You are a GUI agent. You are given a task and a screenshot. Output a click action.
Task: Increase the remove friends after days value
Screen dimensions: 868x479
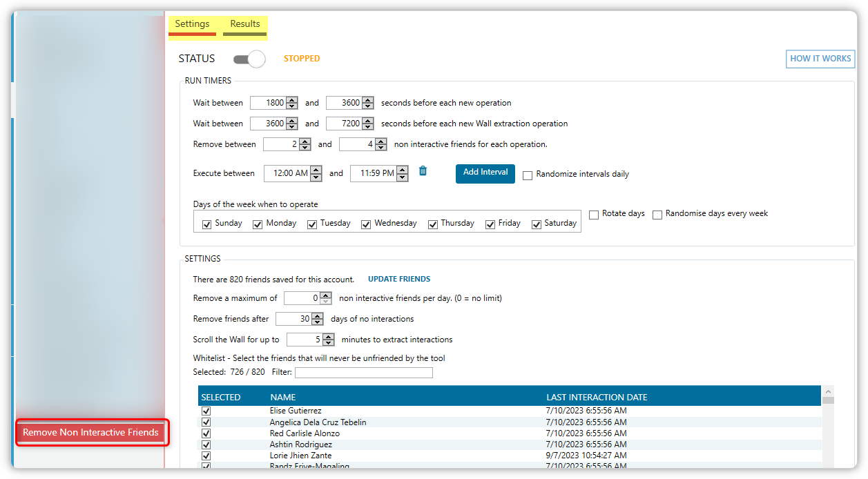[318, 315]
